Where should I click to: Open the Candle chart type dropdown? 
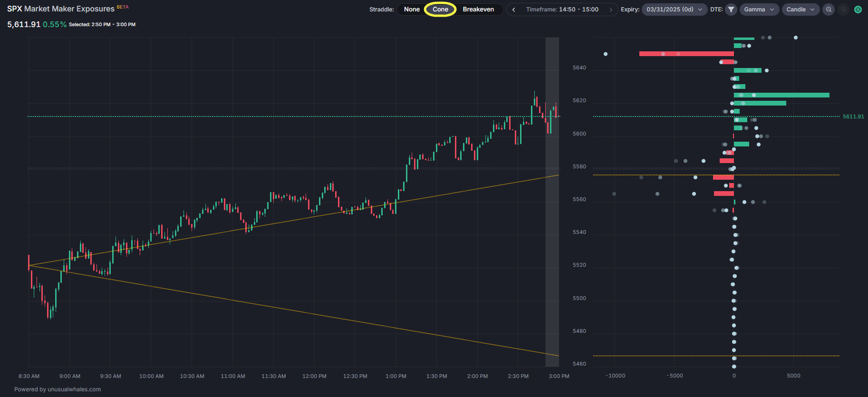800,10
